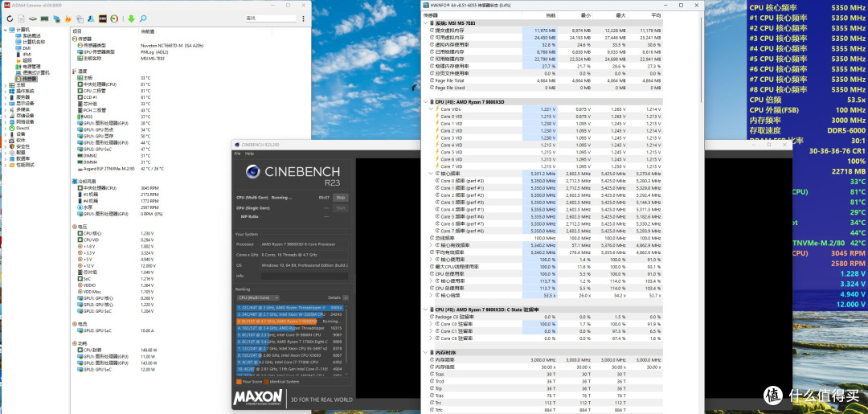868x414 pixels.
Task: Click the magnifier search icon in AIDA64 toolbar
Action: [x=143, y=18]
